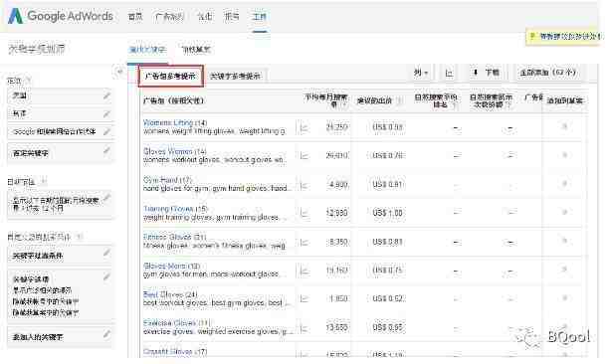Image resolution: width=609 pixels, height=364 pixels.
Task: Open the Gloves Mens ad group link
Action: coord(164,266)
